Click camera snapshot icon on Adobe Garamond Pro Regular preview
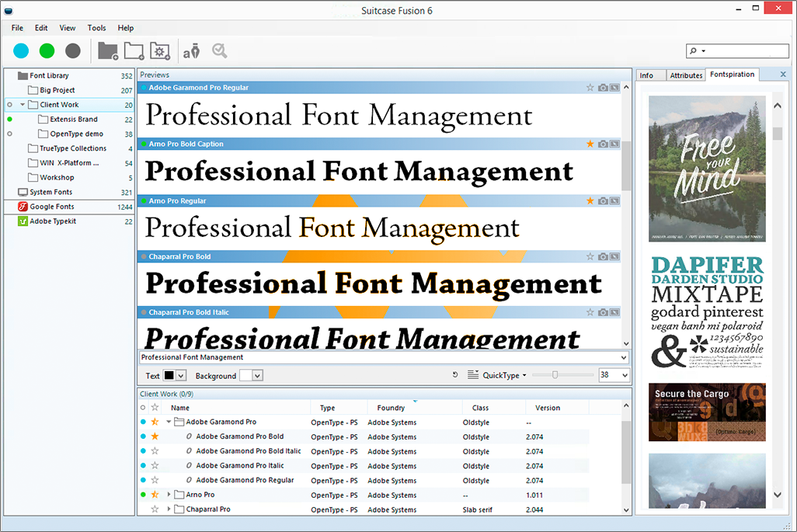This screenshot has height=532, width=797. tap(603, 88)
